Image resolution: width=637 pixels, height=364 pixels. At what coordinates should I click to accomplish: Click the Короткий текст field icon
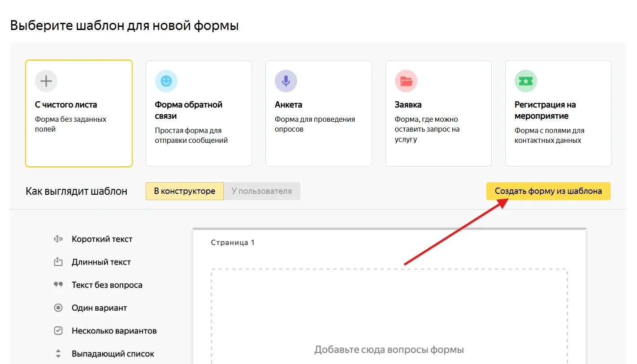58,239
